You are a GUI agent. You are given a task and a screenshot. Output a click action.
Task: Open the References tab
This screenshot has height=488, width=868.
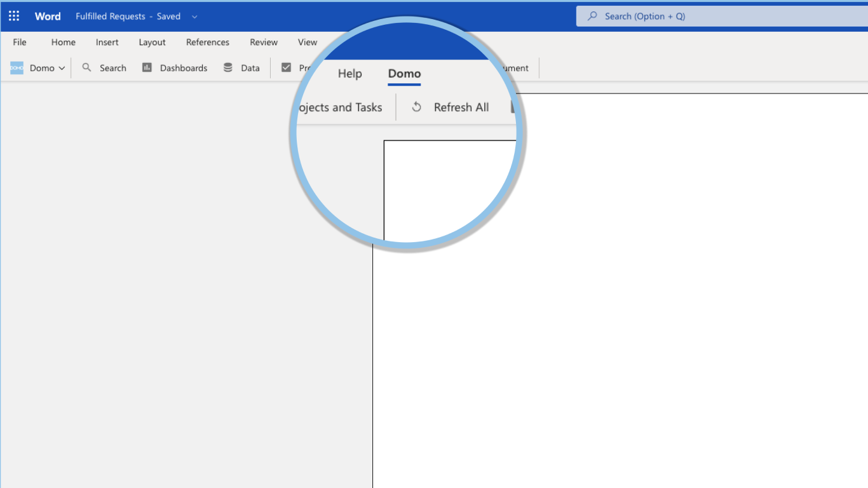208,42
